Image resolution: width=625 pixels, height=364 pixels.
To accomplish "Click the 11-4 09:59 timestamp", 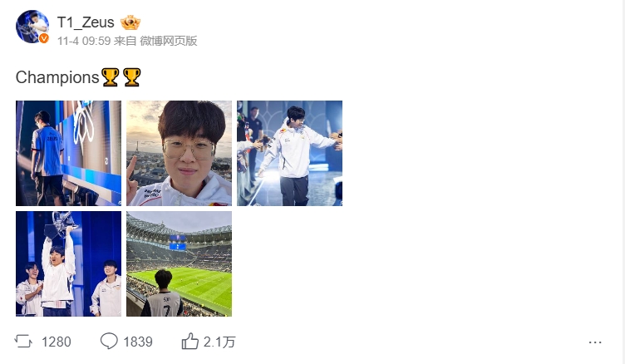I will 84,41.
